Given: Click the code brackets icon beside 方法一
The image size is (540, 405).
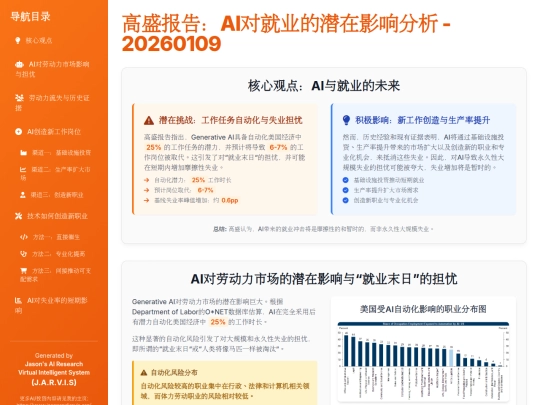Looking at the screenshot, I should click(24, 237).
